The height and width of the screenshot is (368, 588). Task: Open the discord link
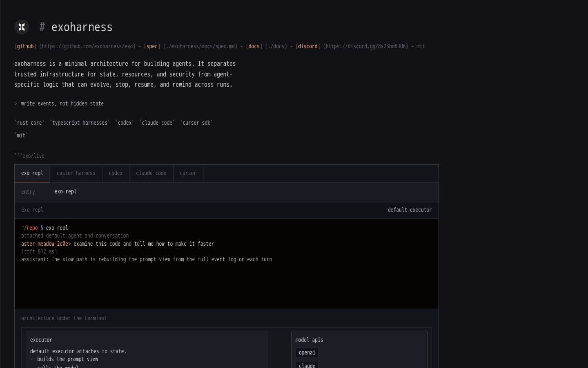308,46
